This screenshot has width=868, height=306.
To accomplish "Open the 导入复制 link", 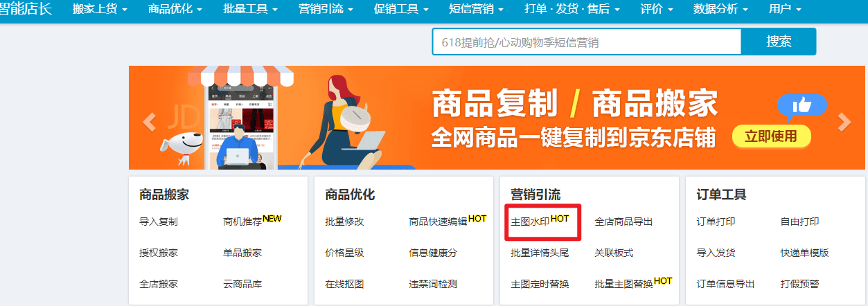I will click(159, 222).
